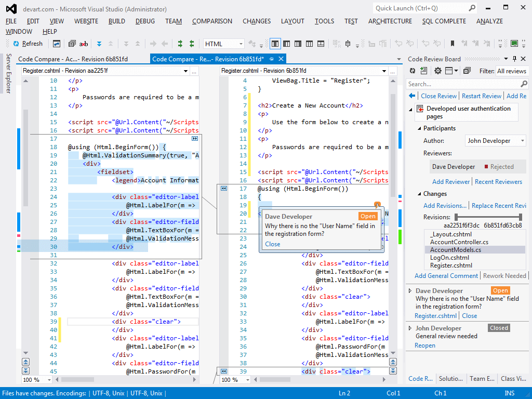Open the HTML language dropdown
The image size is (532, 399).
pyautogui.click(x=241, y=44)
